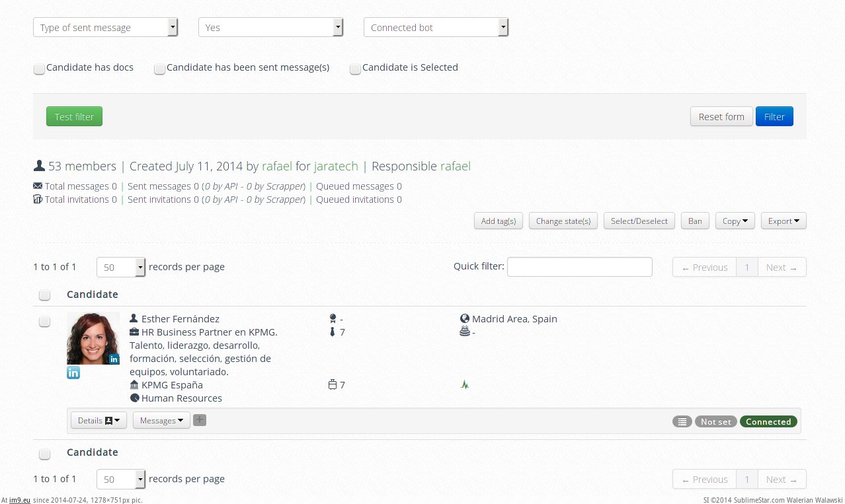Screen dimensions: 845x504
Task: Click the green activity pulse icon
Action: point(465,384)
